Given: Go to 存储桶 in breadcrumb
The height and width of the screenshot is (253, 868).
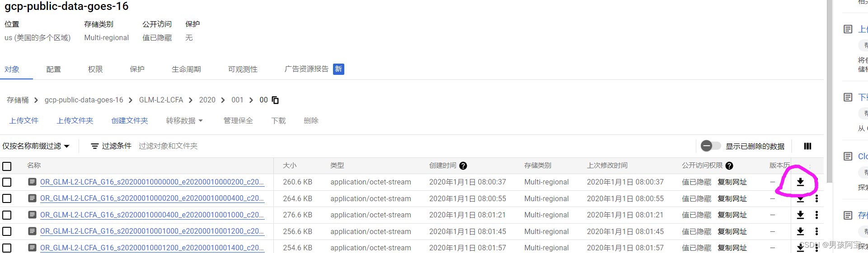Looking at the screenshot, I should click(x=18, y=100).
